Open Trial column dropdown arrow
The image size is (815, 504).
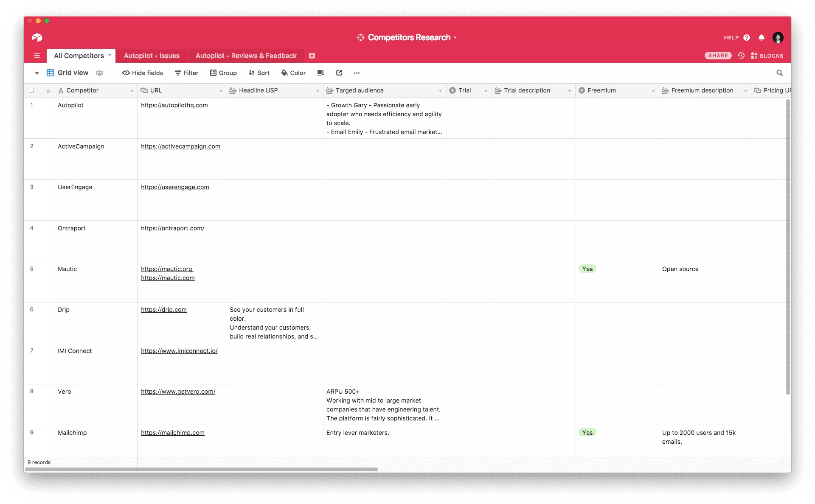[x=486, y=91]
